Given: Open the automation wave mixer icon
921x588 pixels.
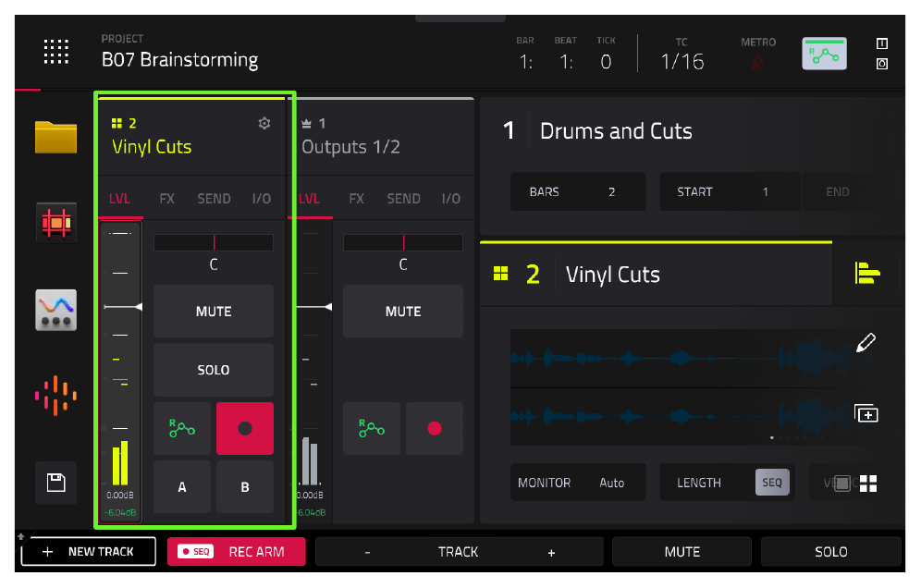Looking at the screenshot, I should tap(55, 310).
